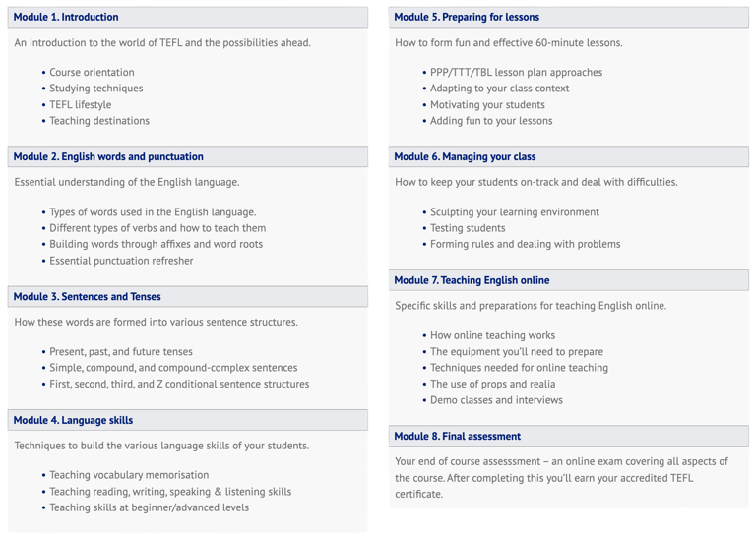The height and width of the screenshot is (537, 756).
Task: Click the Testing students bullet
Action: coord(470,228)
